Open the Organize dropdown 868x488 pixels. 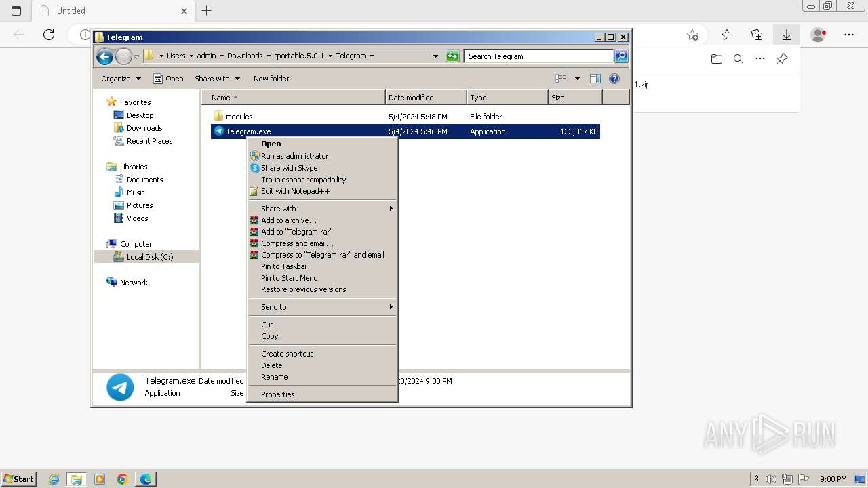(x=121, y=79)
